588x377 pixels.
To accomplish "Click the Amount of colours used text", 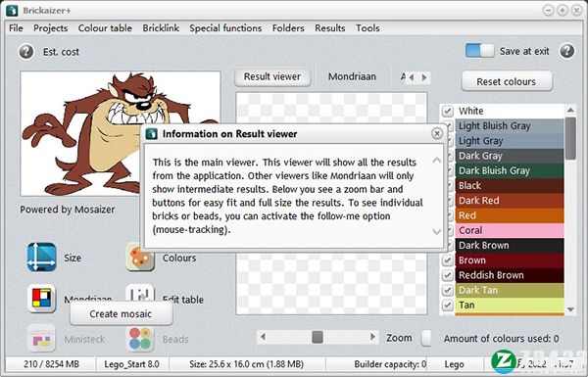I will pyautogui.click(x=502, y=339).
